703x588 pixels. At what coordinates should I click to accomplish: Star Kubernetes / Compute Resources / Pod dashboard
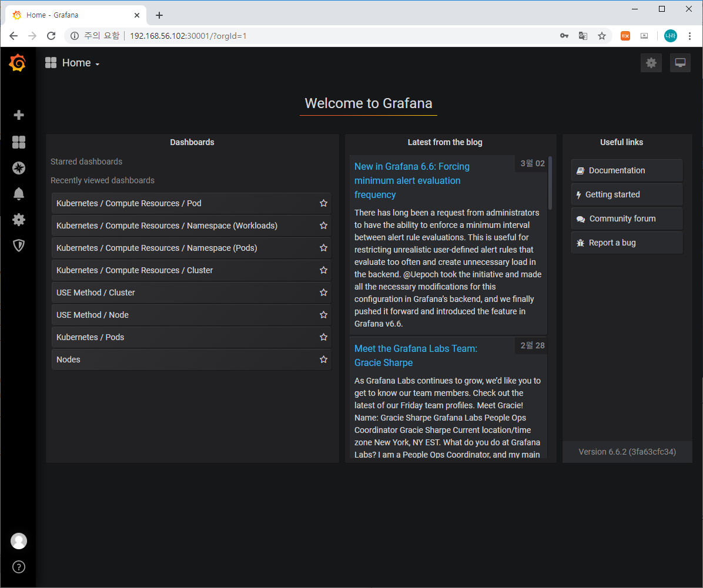[x=323, y=203]
